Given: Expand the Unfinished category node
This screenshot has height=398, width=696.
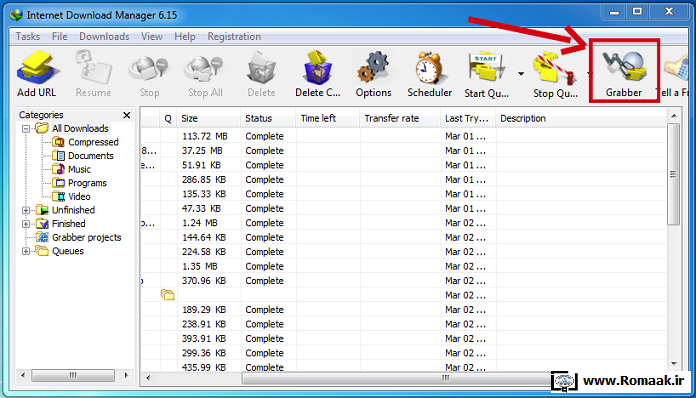Looking at the screenshot, I should point(26,210).
